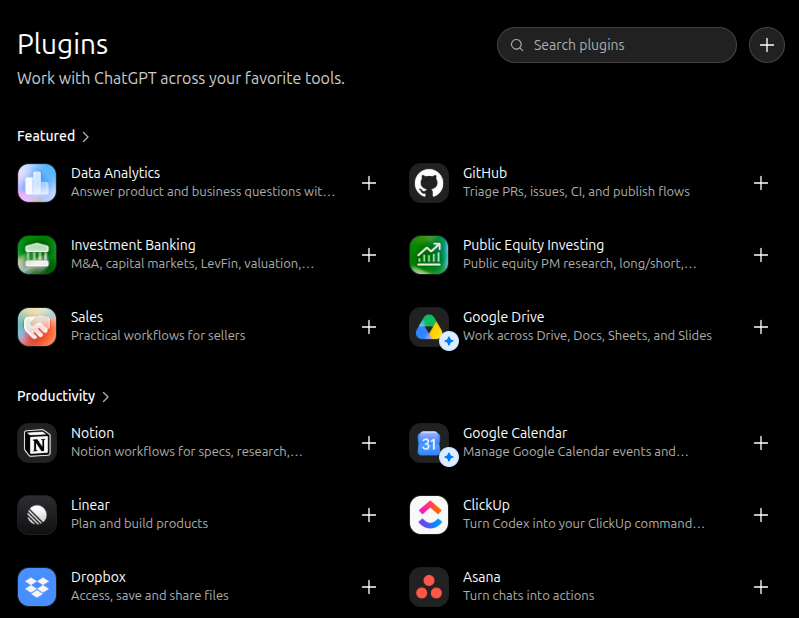Click the Public Equity Investing chart icon
This screenshot has width=799, height=618.
pyautogui.click(x=429, y=255)
